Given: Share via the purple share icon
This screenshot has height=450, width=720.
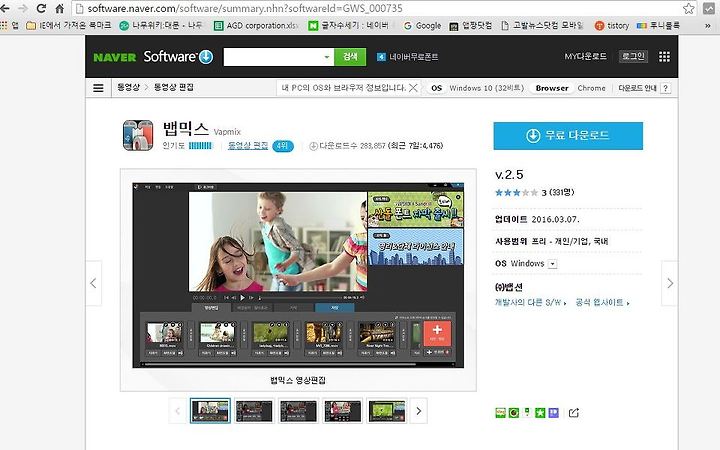Looking at the screenshot, I should (554, 413).
